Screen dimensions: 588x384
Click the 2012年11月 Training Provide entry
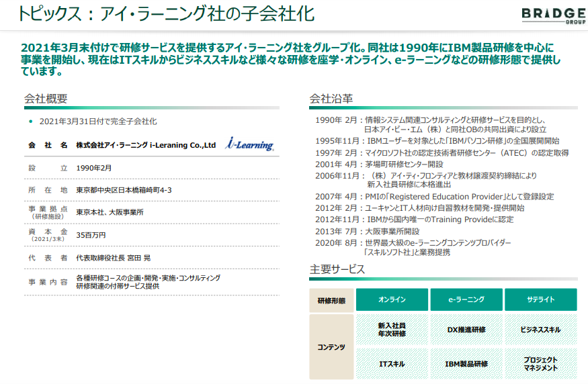coord(415,220)
